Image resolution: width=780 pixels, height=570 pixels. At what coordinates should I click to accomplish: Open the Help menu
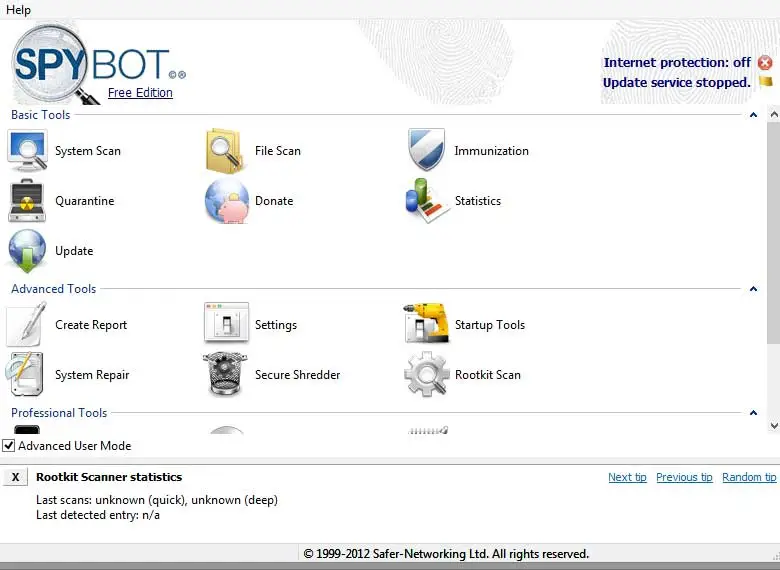(18, 9)
